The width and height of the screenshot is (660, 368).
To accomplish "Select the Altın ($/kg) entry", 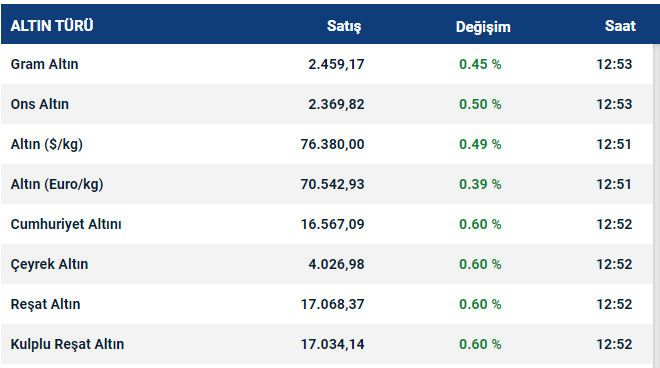I will pyautogui.click(x=47, y=144).
